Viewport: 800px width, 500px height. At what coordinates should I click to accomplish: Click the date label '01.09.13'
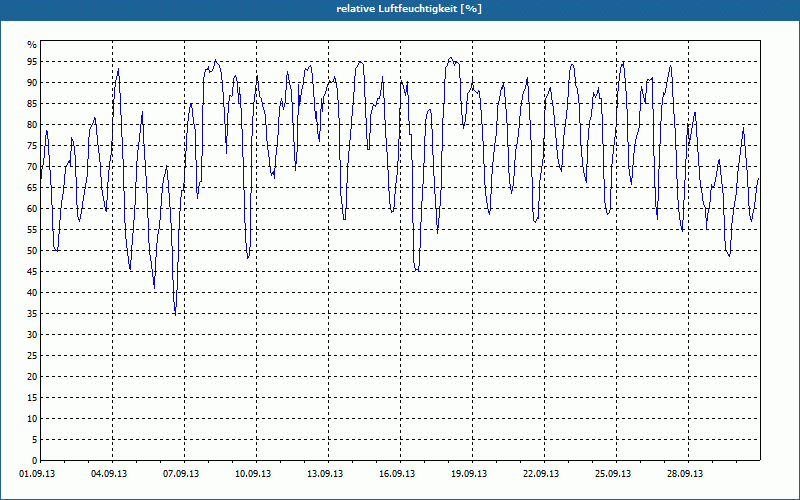tap(37, 474)
